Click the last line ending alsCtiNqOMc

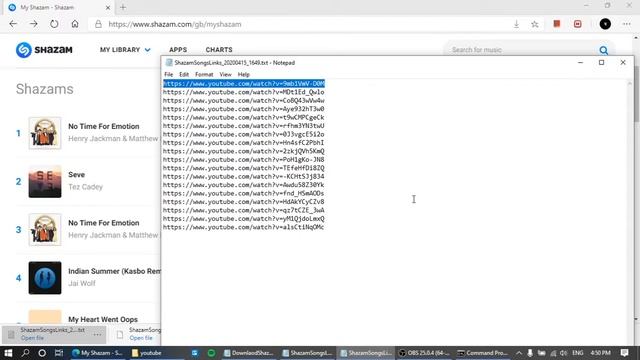[244, 227]
